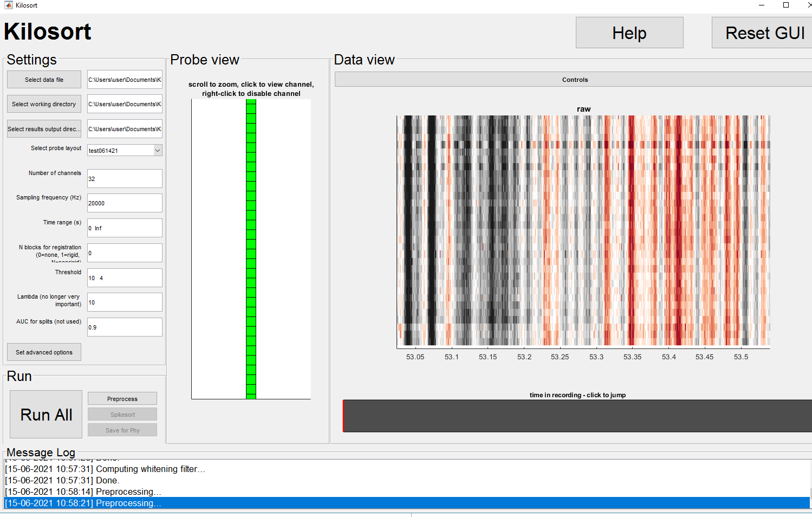Open the Help dialog

629,33
